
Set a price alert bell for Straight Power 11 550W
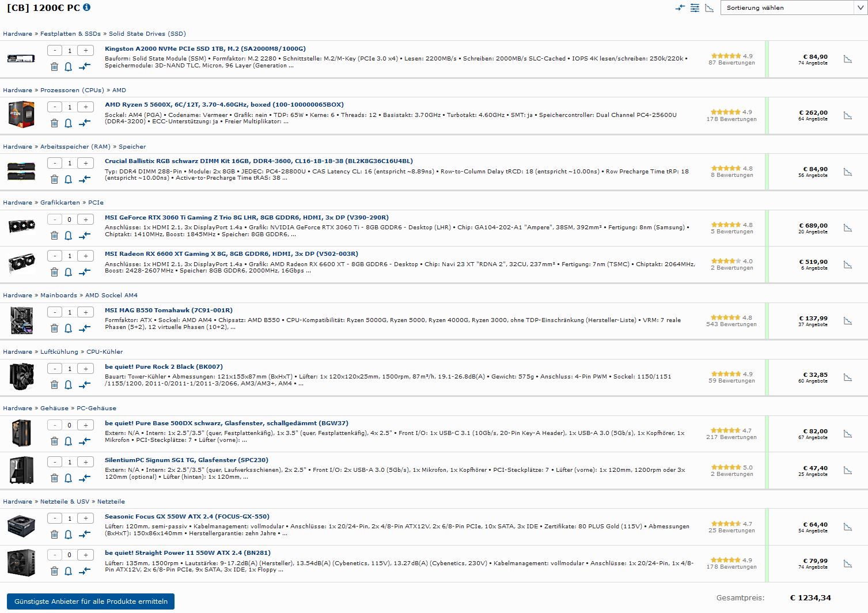(68, 571)
